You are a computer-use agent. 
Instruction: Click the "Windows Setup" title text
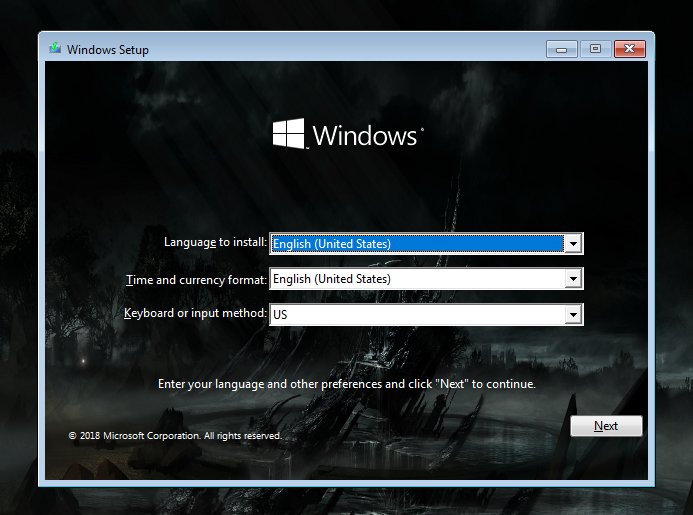coord(108,50)
